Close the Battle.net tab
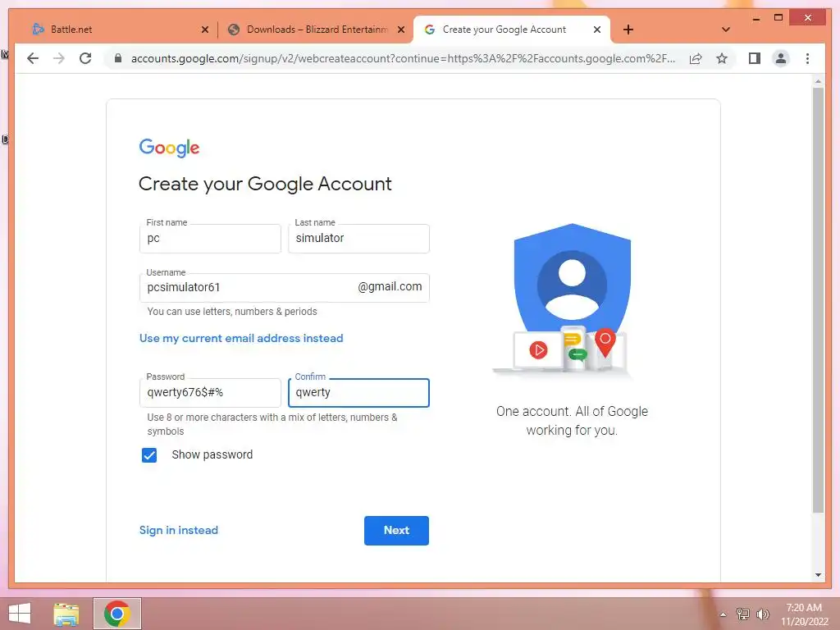The image size is (840, 630). (x=204, y=30)
